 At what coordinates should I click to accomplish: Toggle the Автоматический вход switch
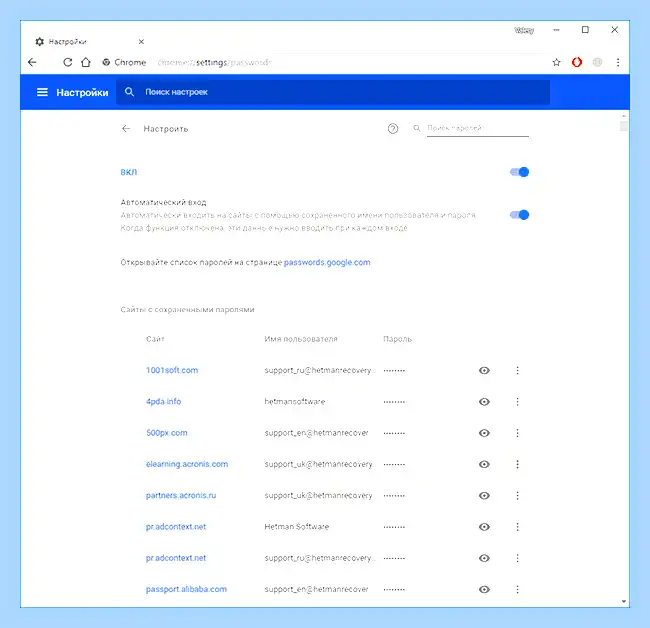[519, 215]
